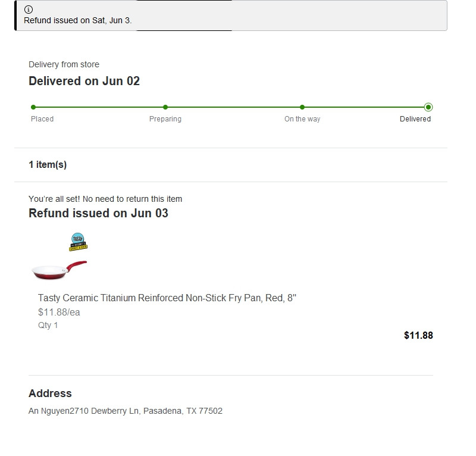
Task: Click the bold $11.88 item total
Action: click(x=418, y=335)
